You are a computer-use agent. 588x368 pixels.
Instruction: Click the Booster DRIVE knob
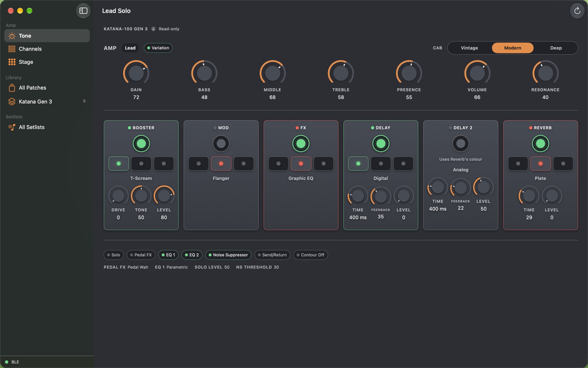click(x=118, y=196)
